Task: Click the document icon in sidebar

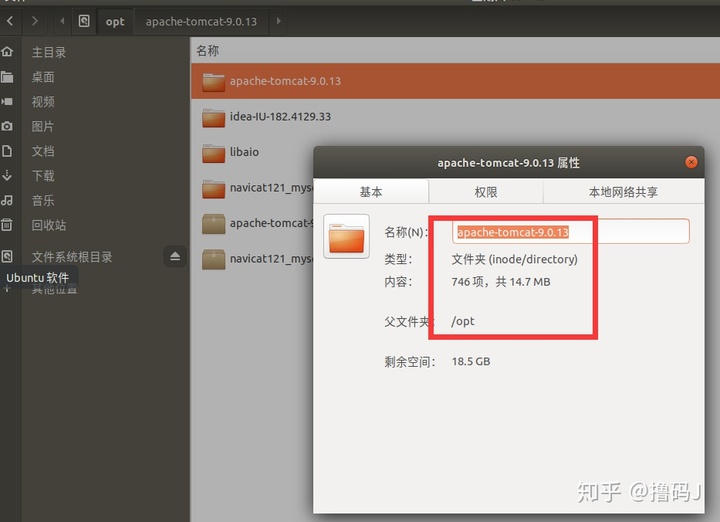Action: (x=7, y=151)
